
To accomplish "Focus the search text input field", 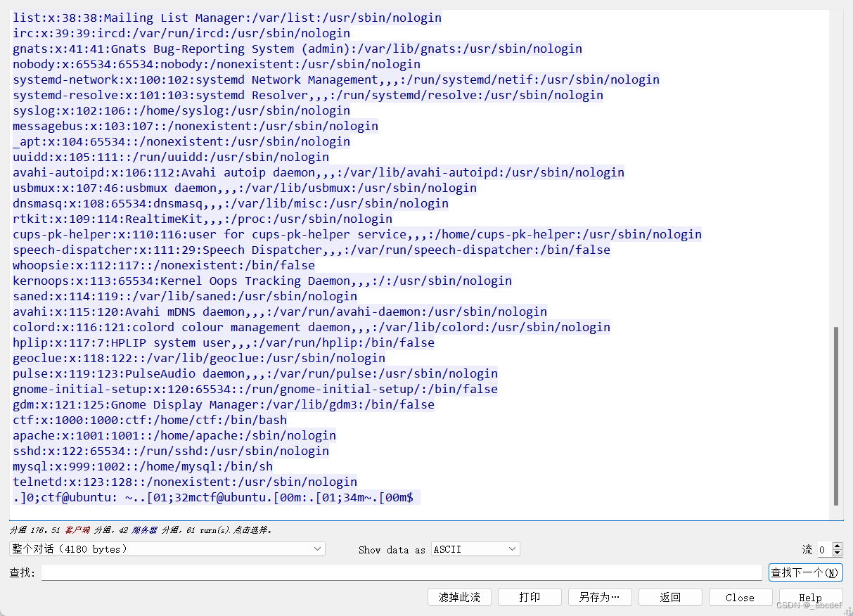I will point(402,572).
